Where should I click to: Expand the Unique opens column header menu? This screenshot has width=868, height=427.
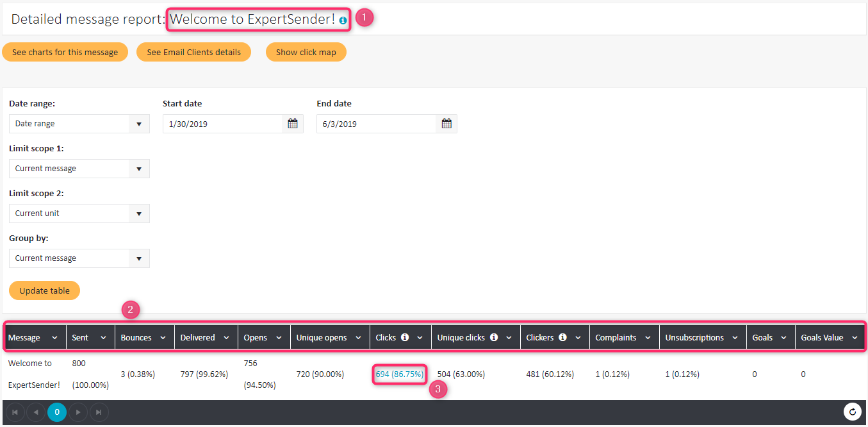359,338
